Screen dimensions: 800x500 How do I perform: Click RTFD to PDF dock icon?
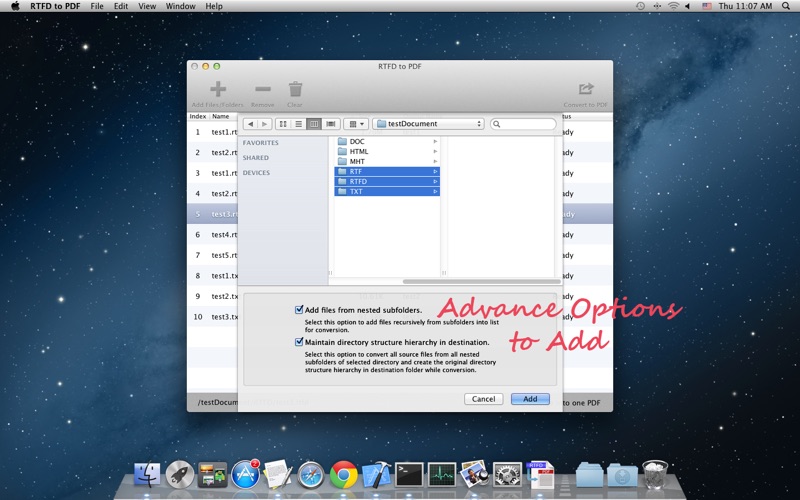540,474
